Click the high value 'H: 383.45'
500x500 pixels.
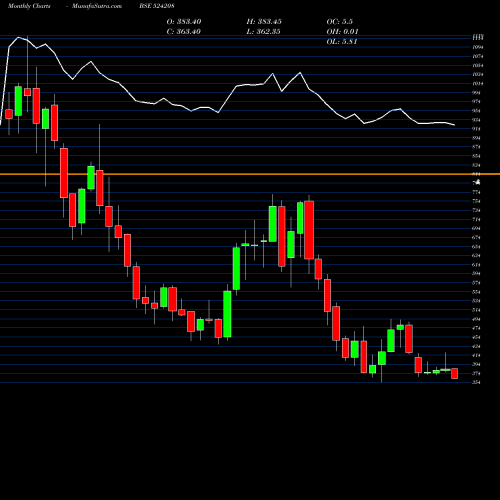pos(264,22)
